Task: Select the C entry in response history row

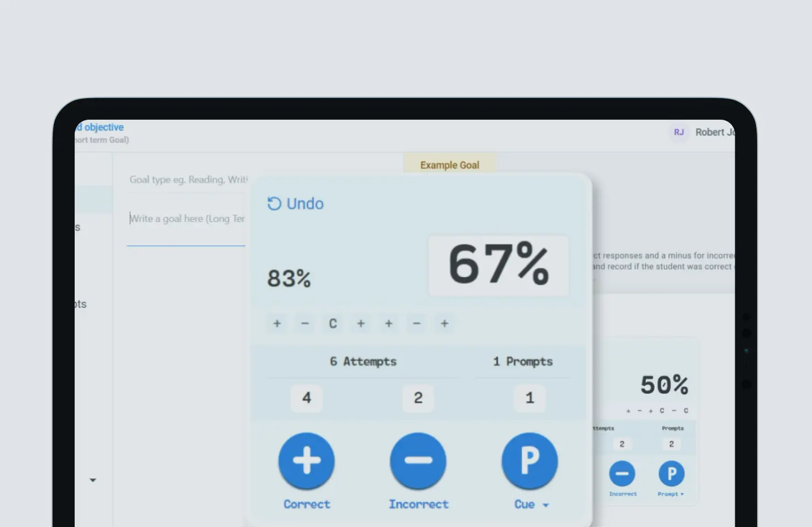Action: 332,324
